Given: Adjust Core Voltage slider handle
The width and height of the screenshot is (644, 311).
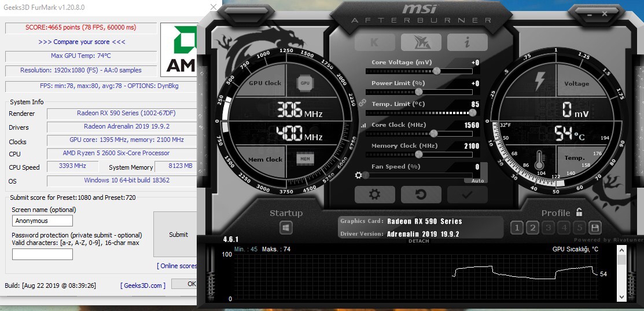Looking at the screenshot, I should click(437, 71).
